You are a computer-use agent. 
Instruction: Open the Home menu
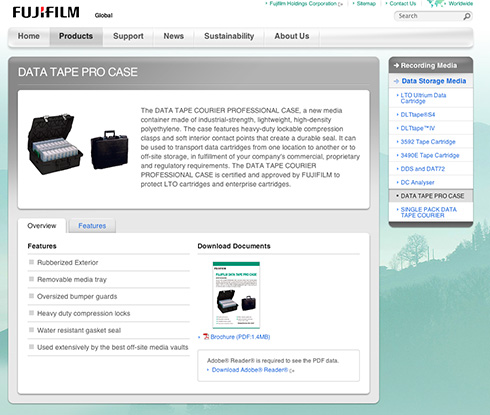(29, 36)
